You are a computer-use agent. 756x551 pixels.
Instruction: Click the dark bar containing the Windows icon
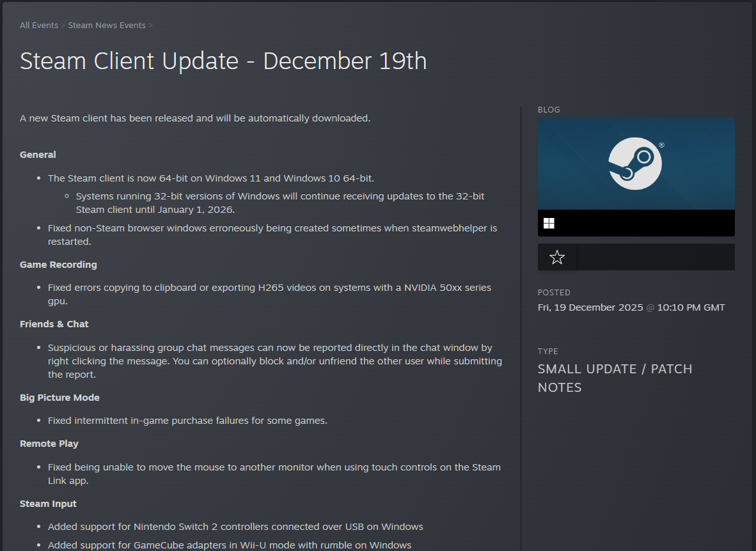click(636, 222)
